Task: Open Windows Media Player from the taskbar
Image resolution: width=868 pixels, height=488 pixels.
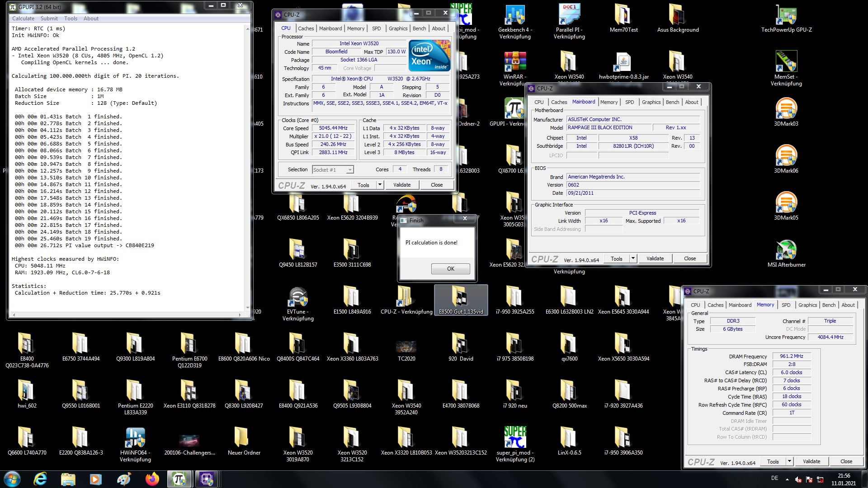Action: (x=95, y=479)
